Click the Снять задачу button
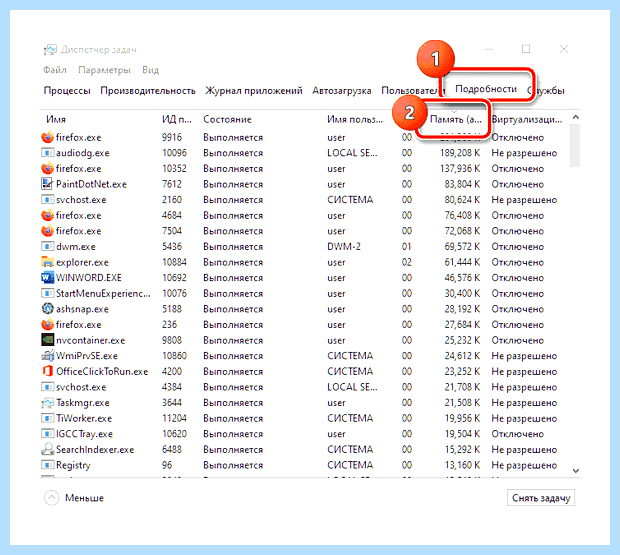 click(x=541, y=498)
